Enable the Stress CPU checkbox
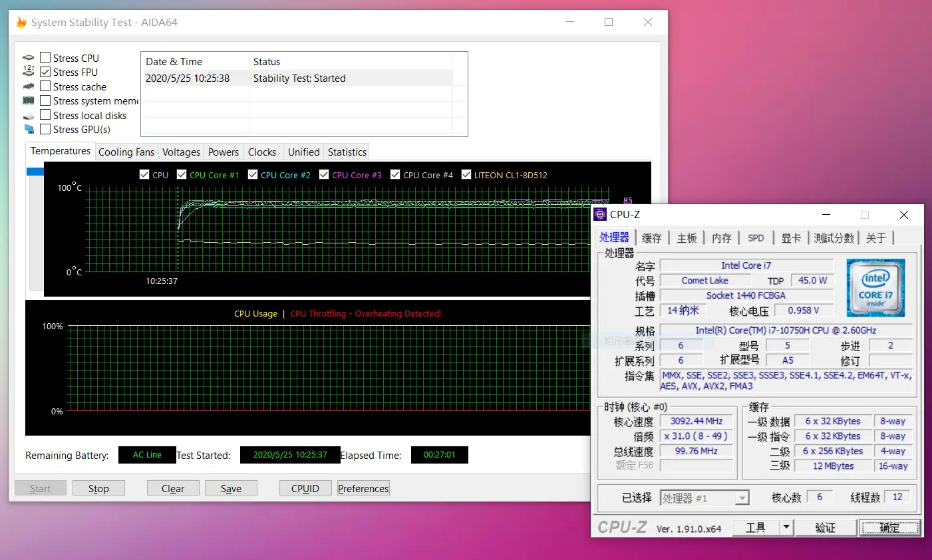This screenshot has width=932, height=560. click(x=45, y=57)
